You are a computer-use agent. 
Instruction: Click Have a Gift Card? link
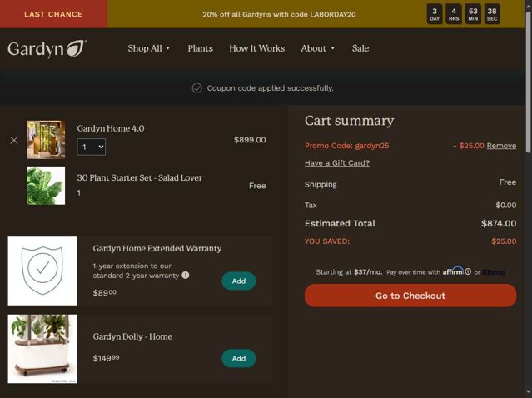tap(337, 163)
